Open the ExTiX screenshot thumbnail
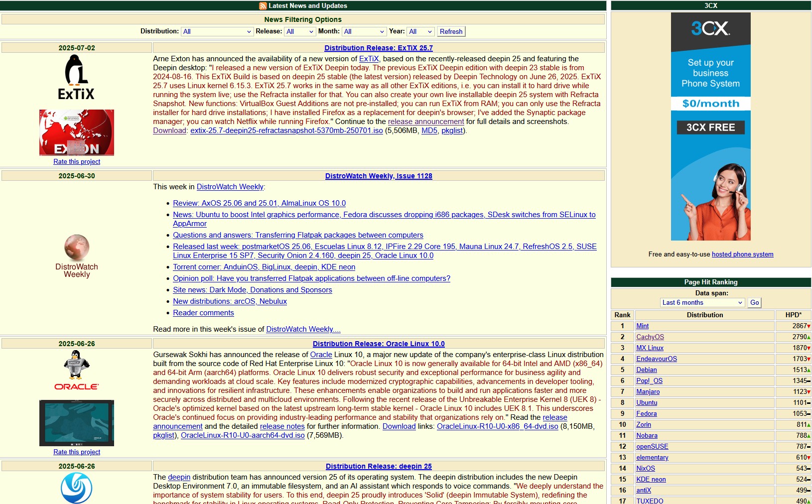812x504 pixels. tap(77, 132)
